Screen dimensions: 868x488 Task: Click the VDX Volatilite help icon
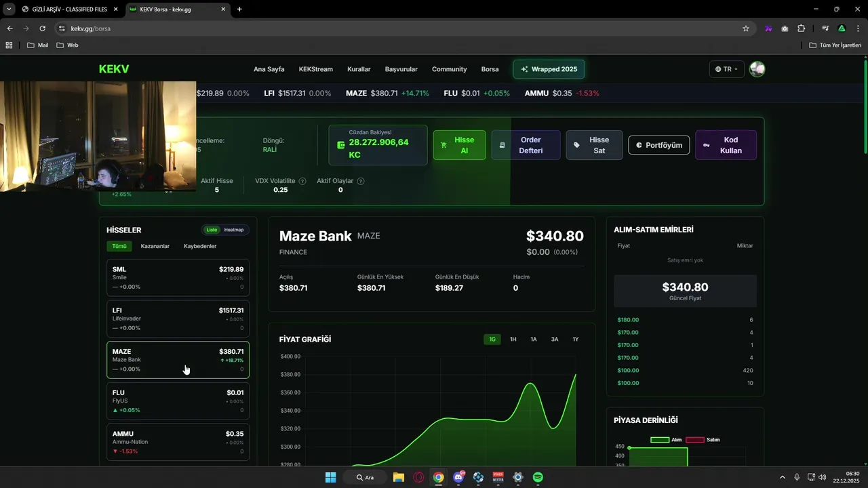click(302, 181)
